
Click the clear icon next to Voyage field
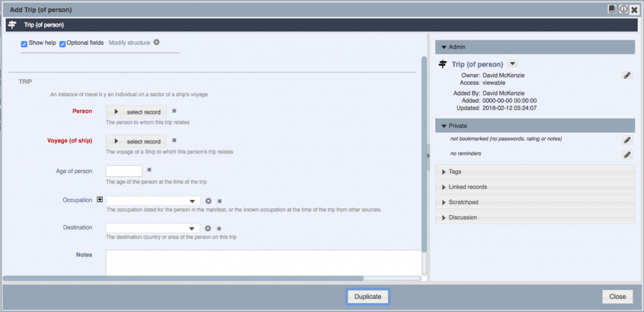pos(174,140)
